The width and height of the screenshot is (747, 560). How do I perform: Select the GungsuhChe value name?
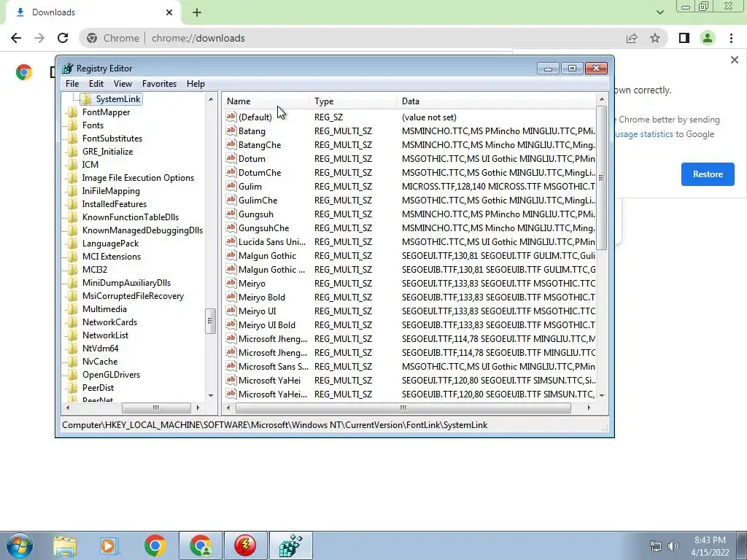point(263,228)
